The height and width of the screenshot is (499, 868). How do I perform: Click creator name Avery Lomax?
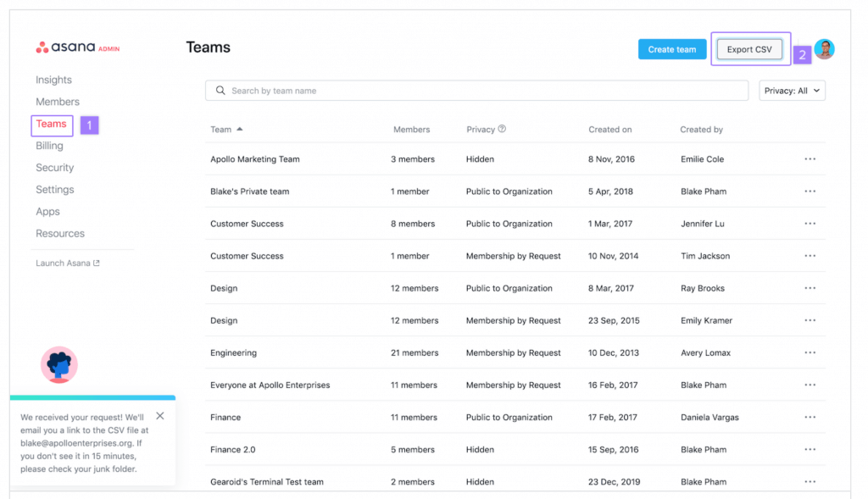(706, 352)
